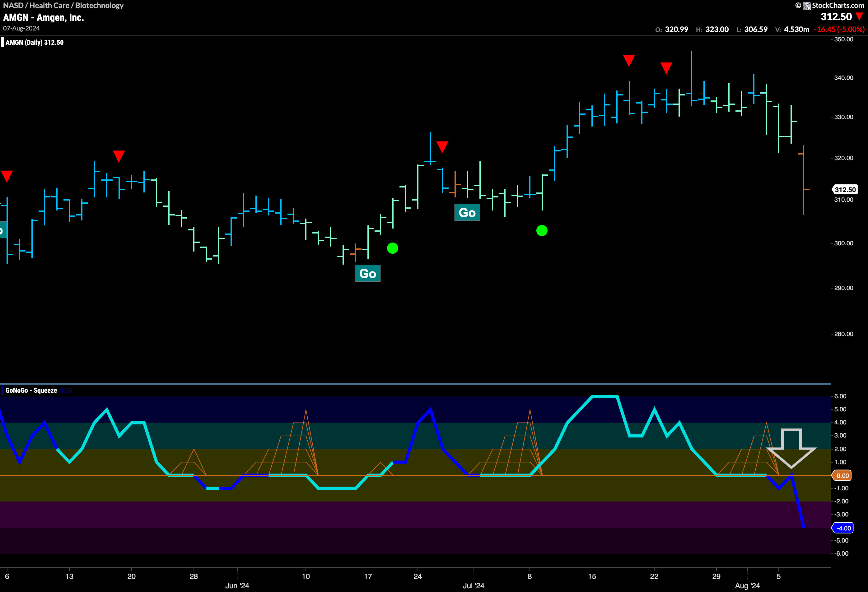
Task: Click the Jul '24 date axis label
Action: [474, 586]
